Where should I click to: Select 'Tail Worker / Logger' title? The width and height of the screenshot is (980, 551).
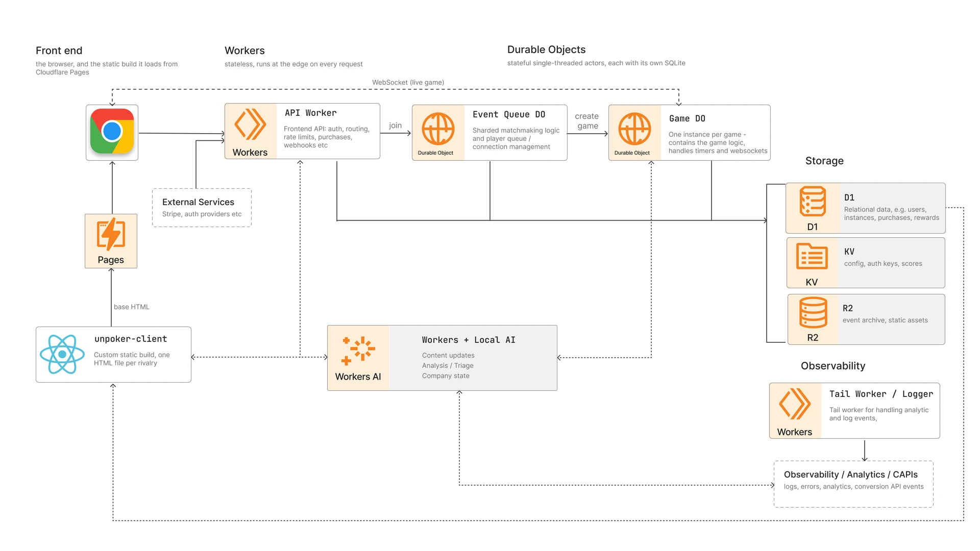(x=881, y=394)
